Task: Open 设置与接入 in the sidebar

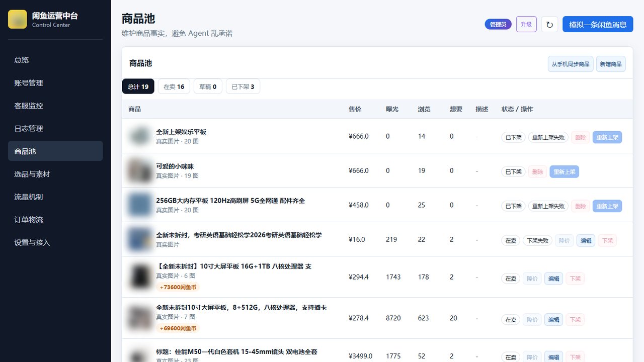Action: pyautogui.click(x=55, y=242)
